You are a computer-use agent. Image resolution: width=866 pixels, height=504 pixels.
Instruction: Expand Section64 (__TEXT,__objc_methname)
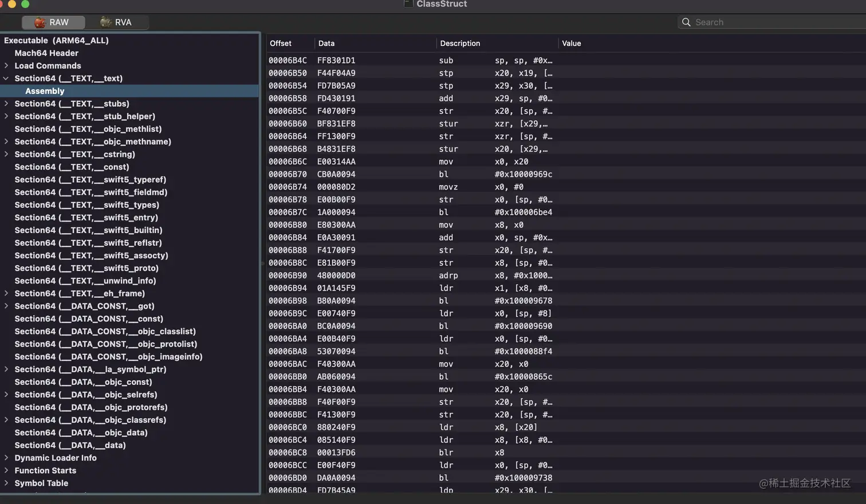(x=6, y=141)
